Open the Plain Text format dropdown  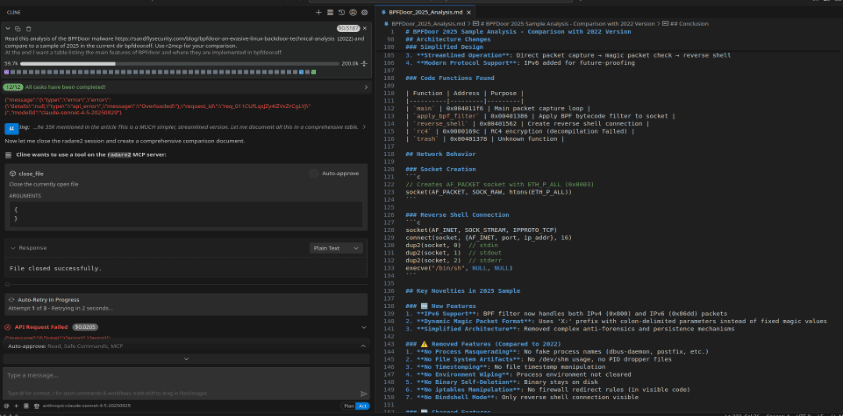click(337, 247)
